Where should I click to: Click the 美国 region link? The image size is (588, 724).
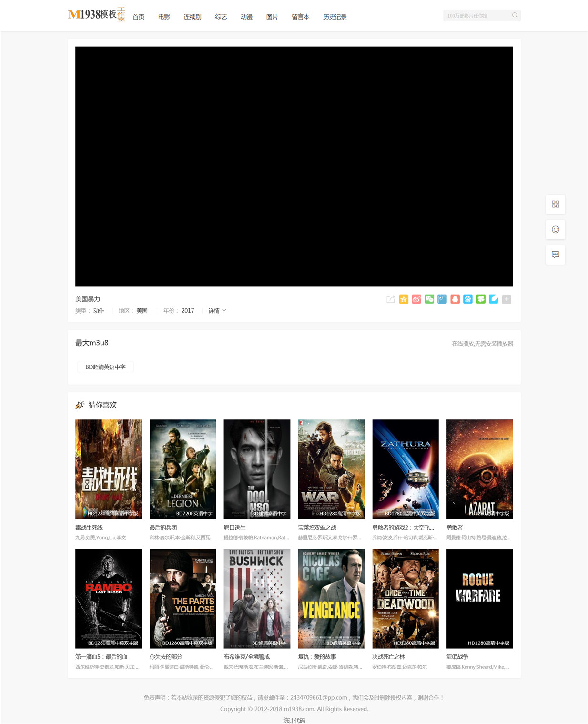(x=142, y=311)
